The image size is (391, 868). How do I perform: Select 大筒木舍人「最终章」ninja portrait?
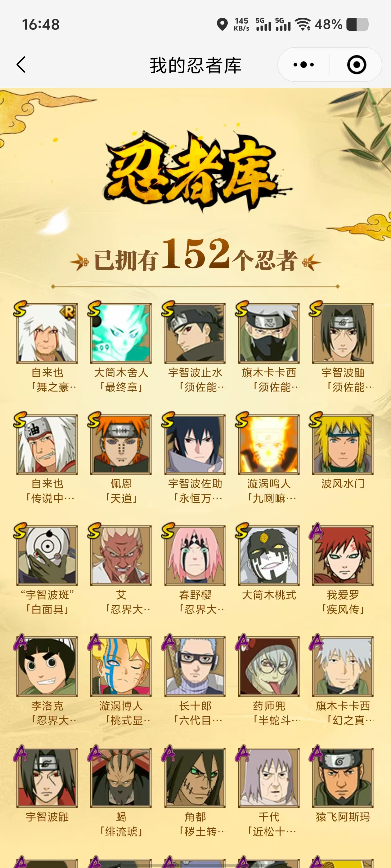(121, 333)
